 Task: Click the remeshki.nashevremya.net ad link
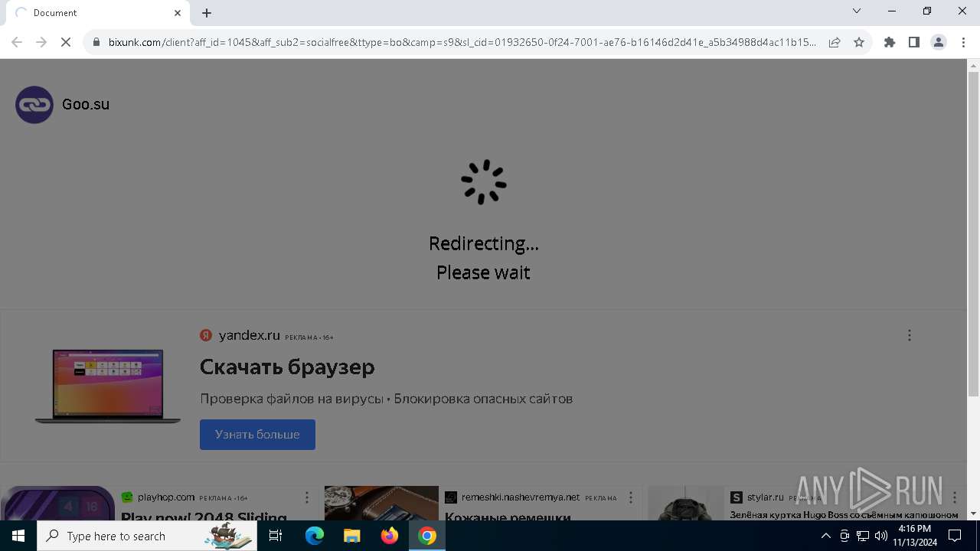(521, 497)
